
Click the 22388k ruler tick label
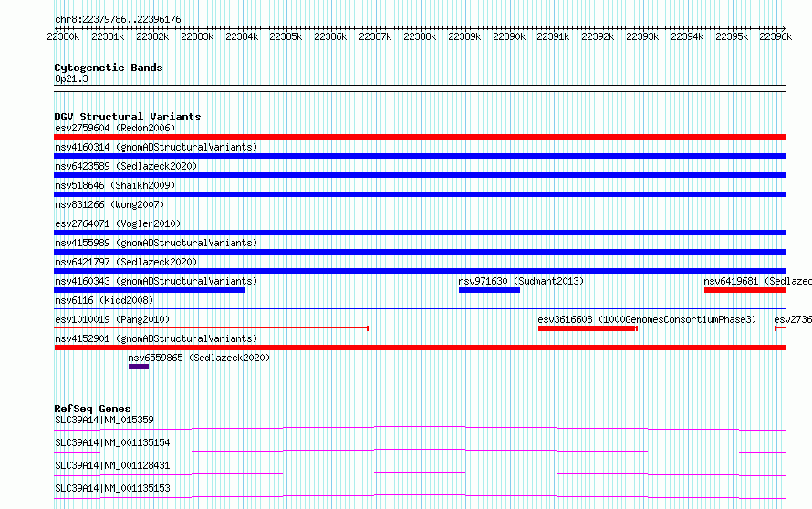tap(420, 36)
